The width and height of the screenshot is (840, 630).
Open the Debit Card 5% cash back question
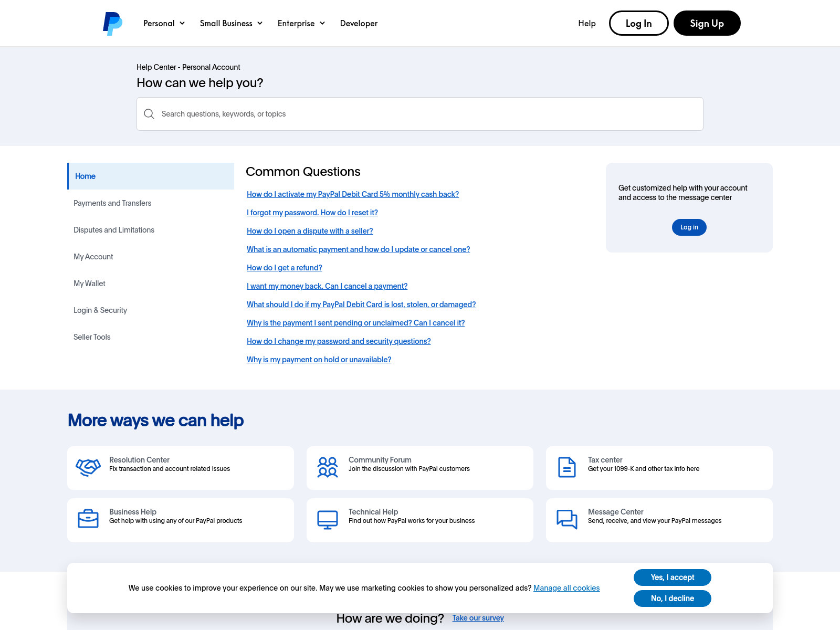tap(353, 194)
